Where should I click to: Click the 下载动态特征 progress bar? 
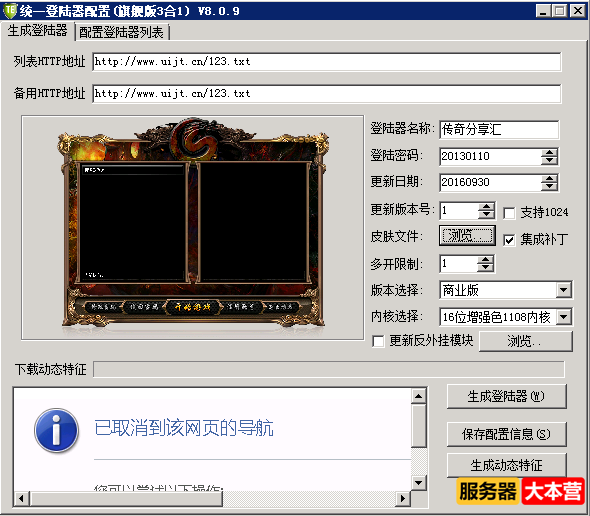point(329,369)
